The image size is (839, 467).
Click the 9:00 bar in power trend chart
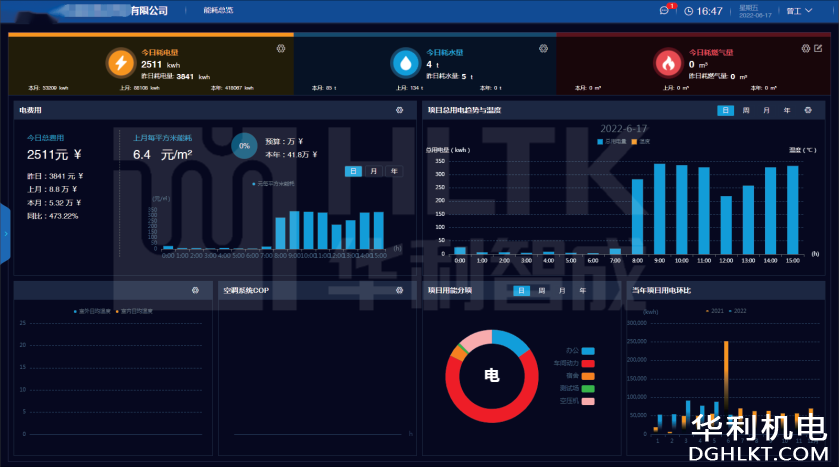(x=659, y=207)
